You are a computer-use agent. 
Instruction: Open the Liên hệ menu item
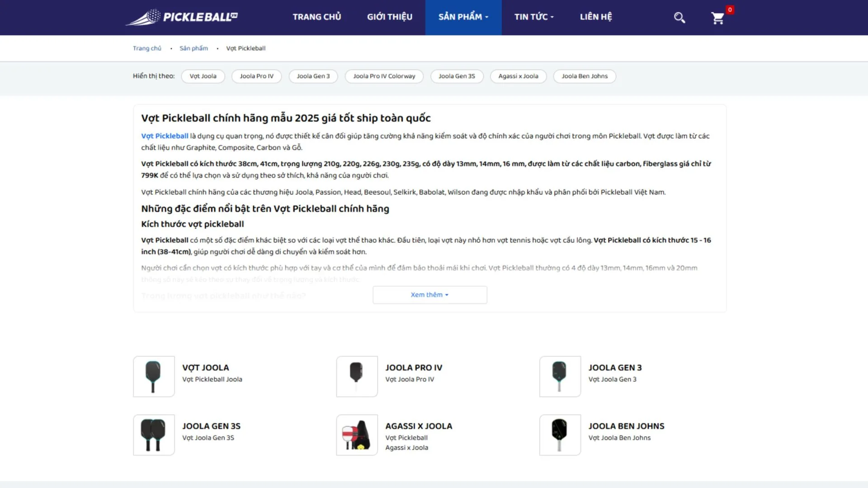click(595, 17)
